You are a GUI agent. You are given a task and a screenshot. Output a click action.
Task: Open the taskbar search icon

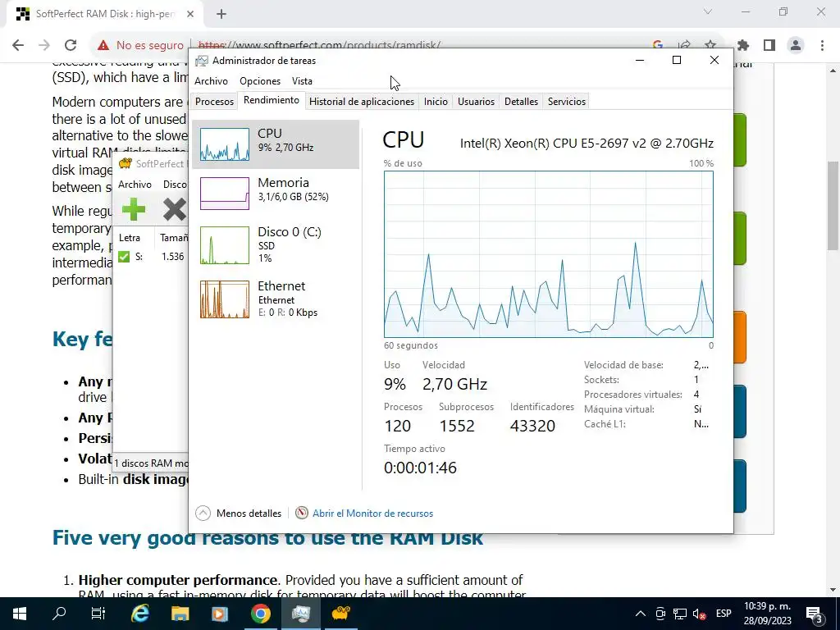click(59, 614)
